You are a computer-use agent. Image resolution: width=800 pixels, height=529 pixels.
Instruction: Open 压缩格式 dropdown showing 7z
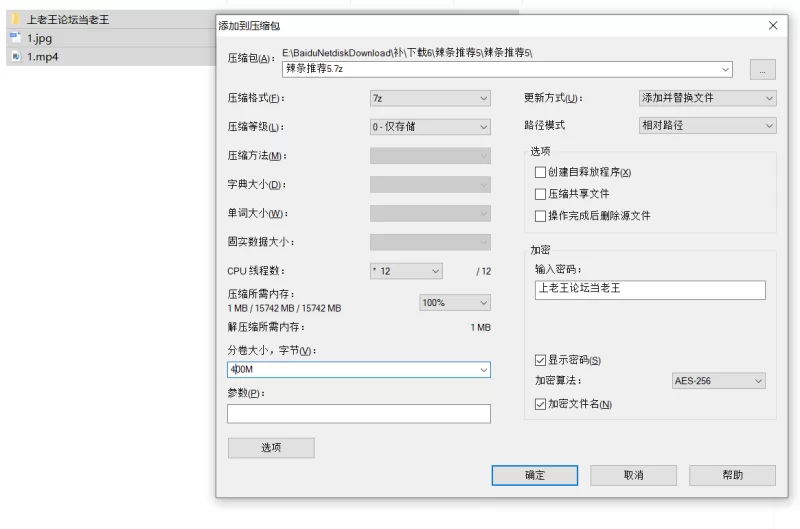[x=430, y=98]
